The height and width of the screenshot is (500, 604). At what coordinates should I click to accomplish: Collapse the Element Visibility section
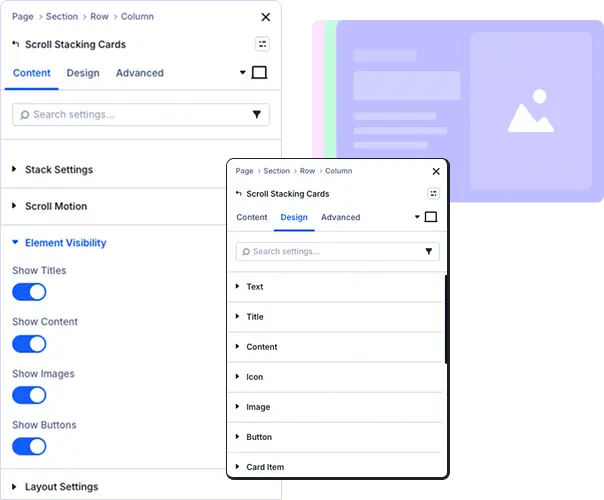click(65, 243)
